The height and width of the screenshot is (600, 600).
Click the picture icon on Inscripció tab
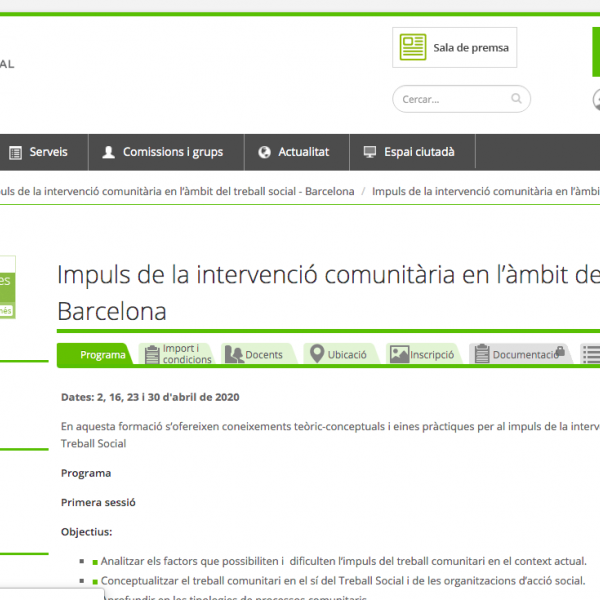point(399,354)
